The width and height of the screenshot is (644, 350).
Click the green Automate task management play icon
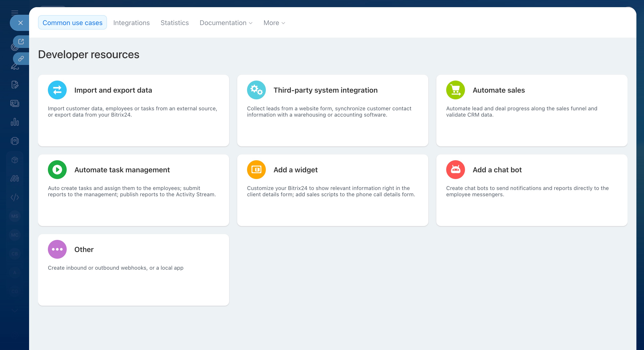(57, 169)
